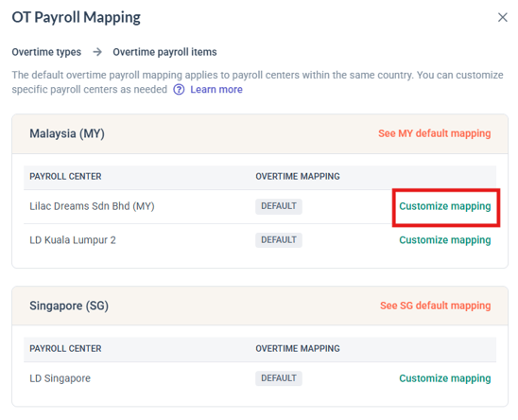
Task: Click DEFAULT badge for LD Kuala Lumpur 2
Action: [279, 240]
